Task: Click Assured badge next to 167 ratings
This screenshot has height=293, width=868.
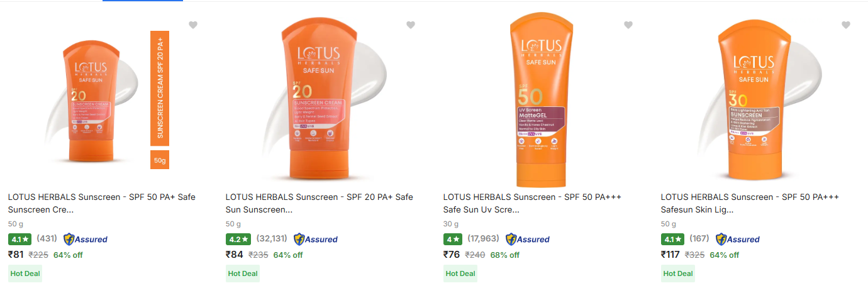Action: pos(738,239)
